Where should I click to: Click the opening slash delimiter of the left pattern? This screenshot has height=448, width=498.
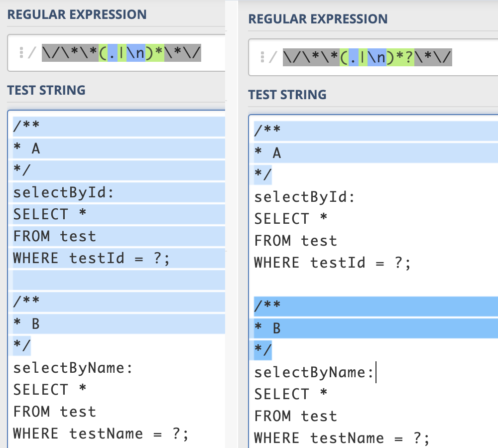coord(33,52)
